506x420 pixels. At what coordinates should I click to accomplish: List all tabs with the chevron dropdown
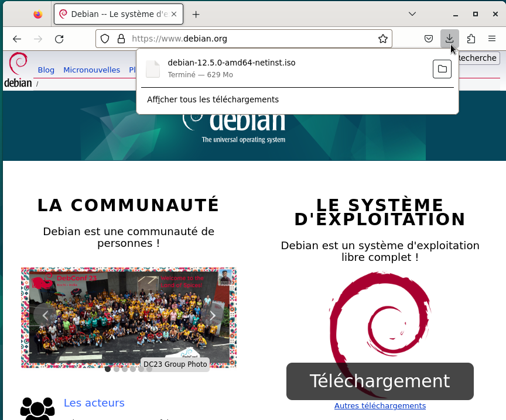click(x=412, y=14)
